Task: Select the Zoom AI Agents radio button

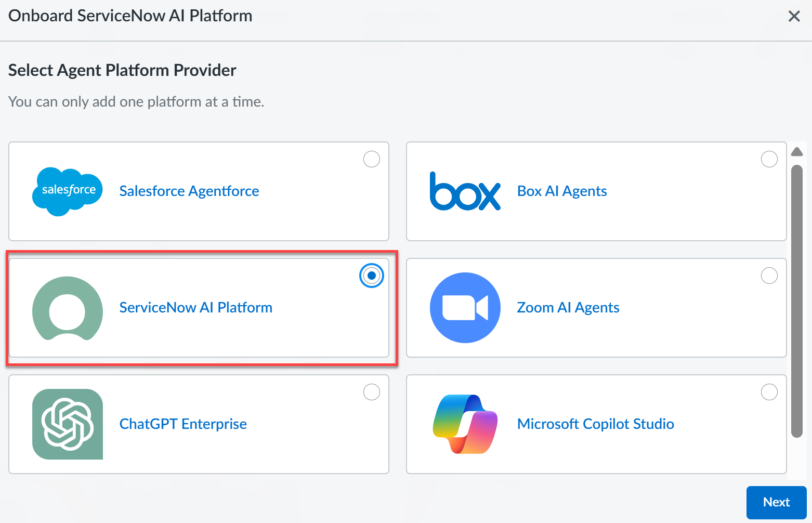Action: tap(769, 276)
